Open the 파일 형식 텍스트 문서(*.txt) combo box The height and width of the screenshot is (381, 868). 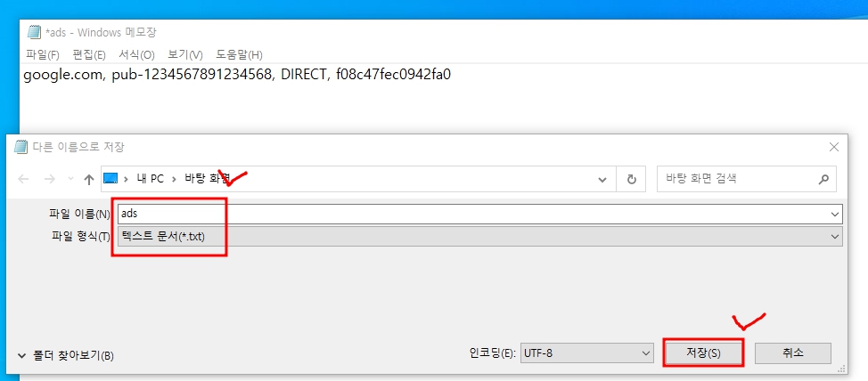coord(479,236)
